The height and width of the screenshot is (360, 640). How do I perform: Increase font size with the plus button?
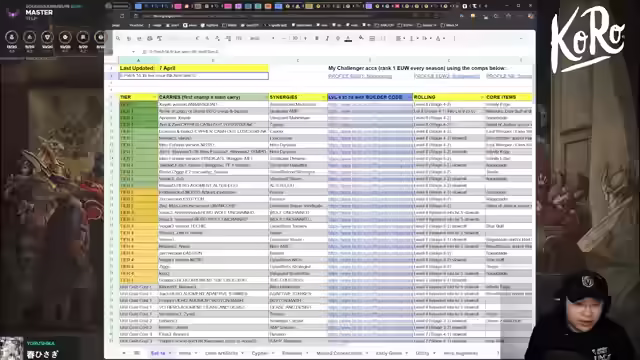tap(305, 38)
